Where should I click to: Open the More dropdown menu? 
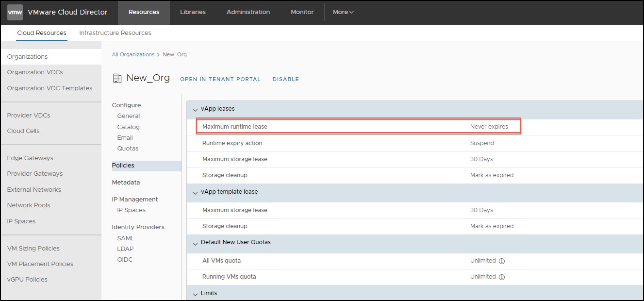(343, 12)
